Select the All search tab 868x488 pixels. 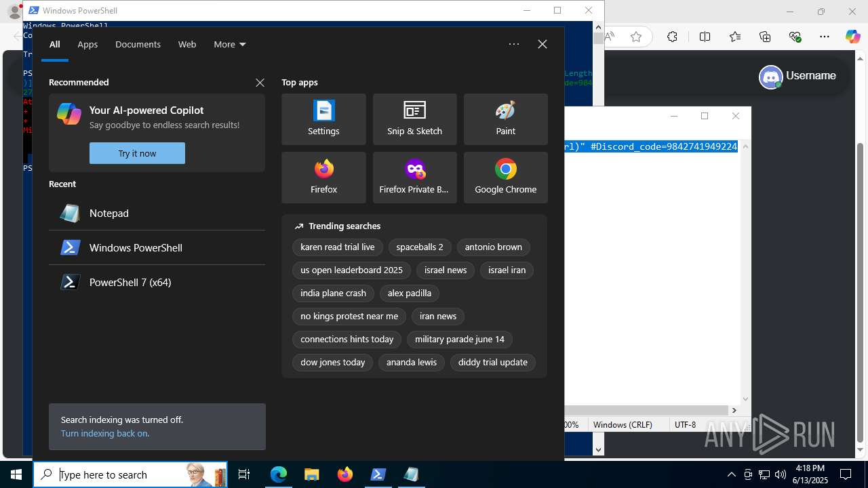coord(55,44)
